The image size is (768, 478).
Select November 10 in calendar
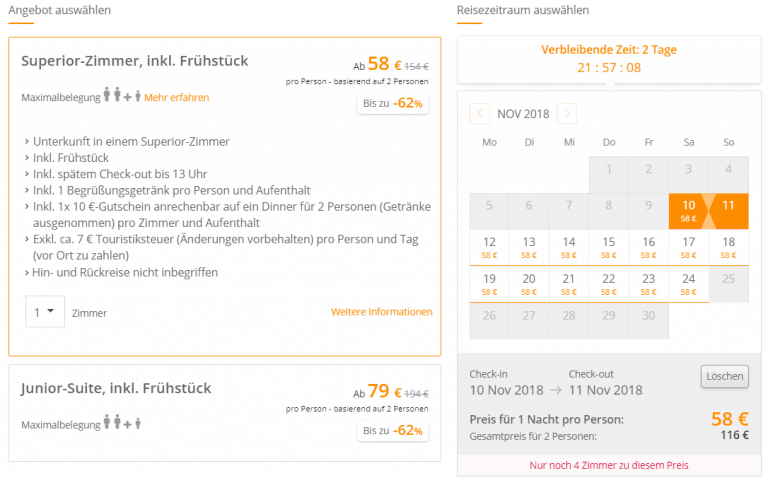coord(689,210)
